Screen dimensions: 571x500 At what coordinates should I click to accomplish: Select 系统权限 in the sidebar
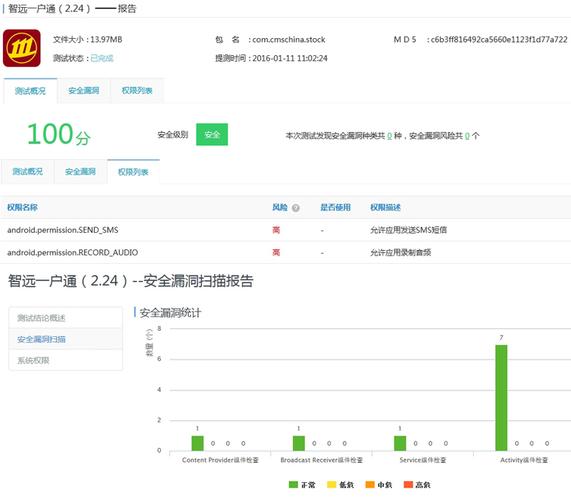pos(66,360)
